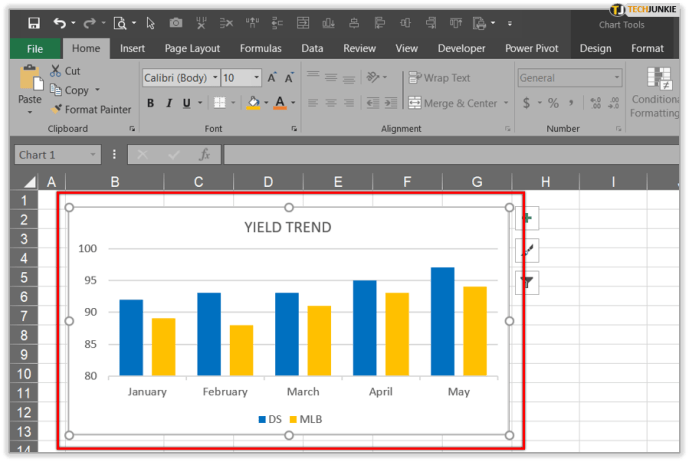Open the Design tab under Chart Tools
The height and width of the screenshot is (462, 689).
pyautogui.click(x=595, y=48)
